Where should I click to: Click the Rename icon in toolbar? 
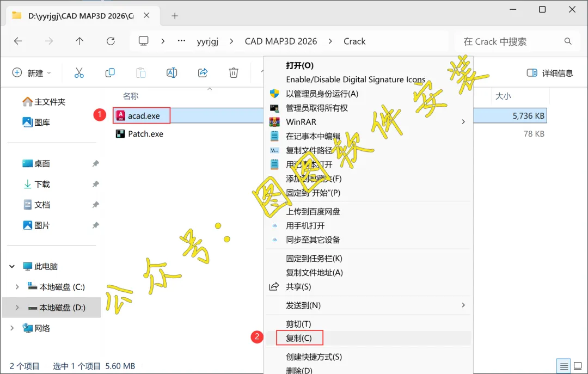point(171,73)
